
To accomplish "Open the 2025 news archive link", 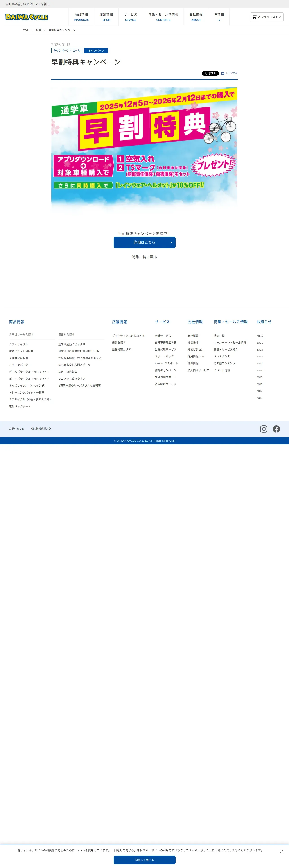I will click(x=260, y=336).
